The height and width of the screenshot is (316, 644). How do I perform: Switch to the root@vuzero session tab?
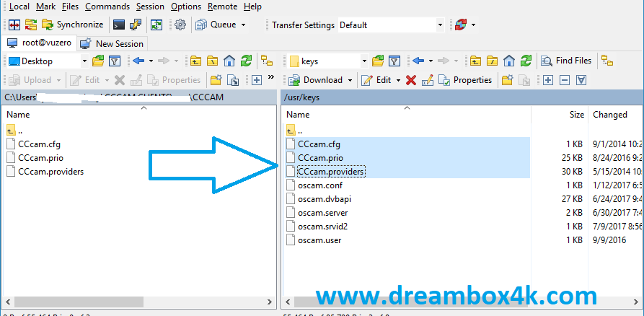pos(40,43)
